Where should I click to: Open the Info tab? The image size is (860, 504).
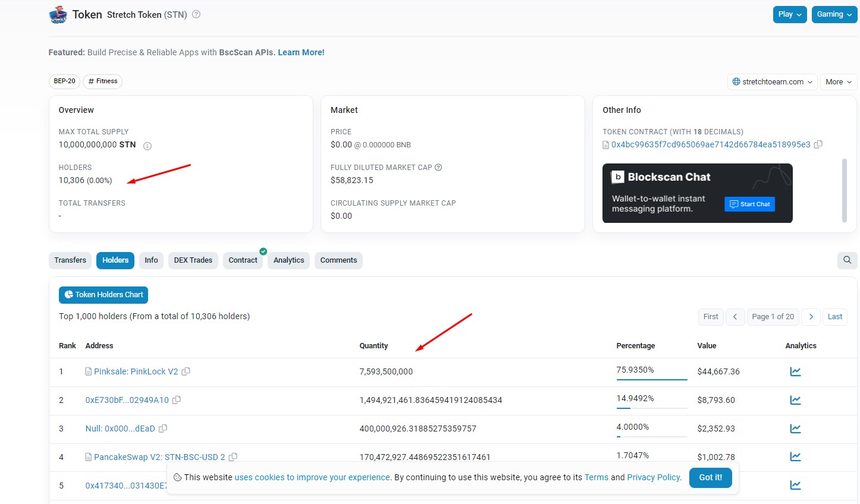point(152,260)
